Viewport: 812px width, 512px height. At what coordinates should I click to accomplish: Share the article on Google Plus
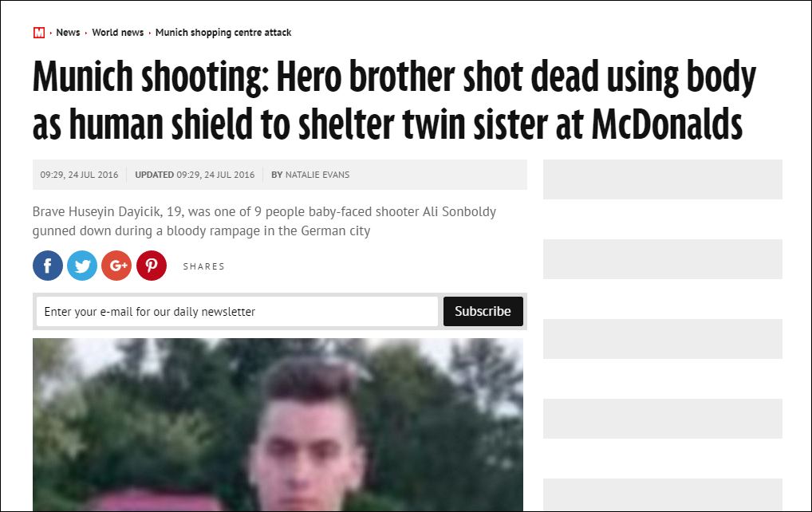(x=116, y=266)
